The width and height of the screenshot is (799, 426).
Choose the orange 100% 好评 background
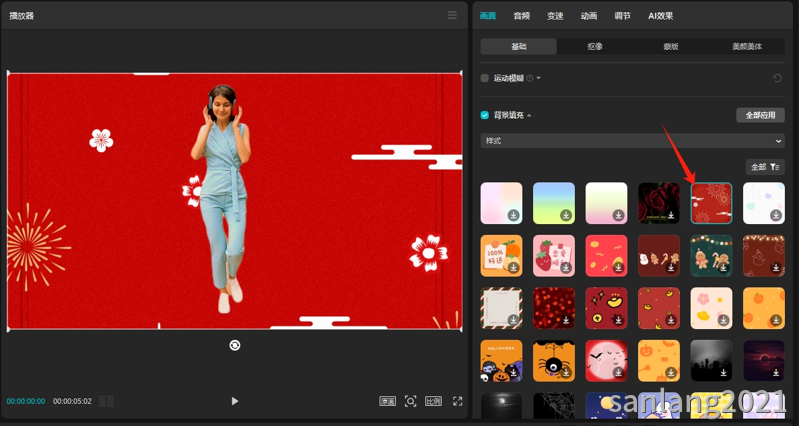coord(501,255)
